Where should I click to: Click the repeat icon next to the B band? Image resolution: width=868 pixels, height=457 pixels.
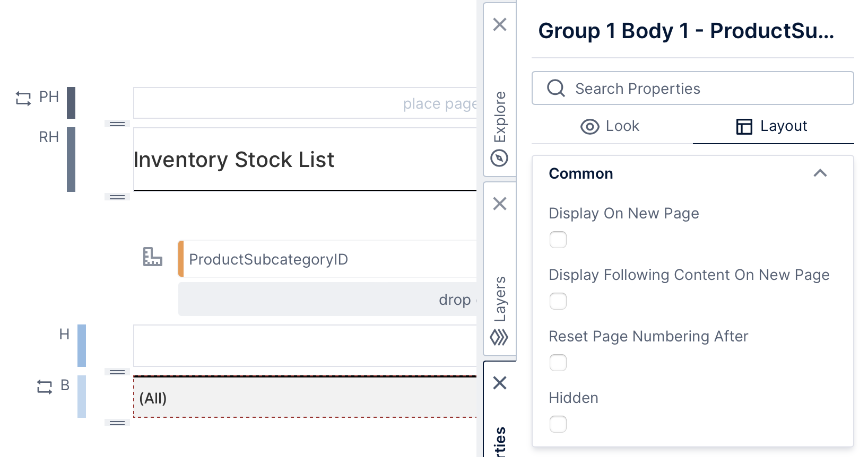click(45, 387)
